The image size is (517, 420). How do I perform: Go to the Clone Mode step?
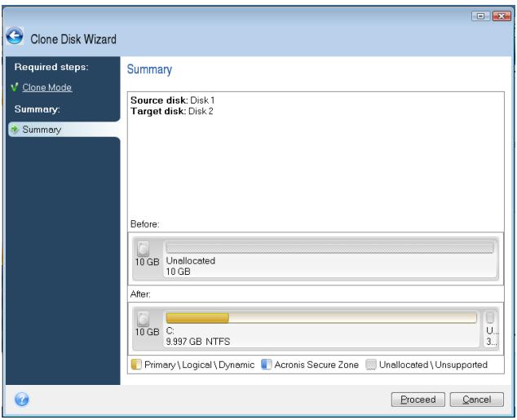tap(46, 87)
